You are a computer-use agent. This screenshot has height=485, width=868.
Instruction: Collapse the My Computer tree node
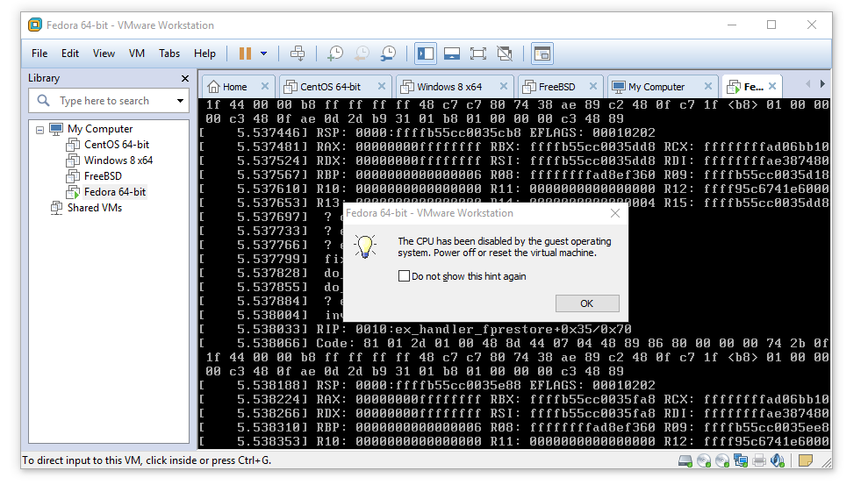(39, 130)
